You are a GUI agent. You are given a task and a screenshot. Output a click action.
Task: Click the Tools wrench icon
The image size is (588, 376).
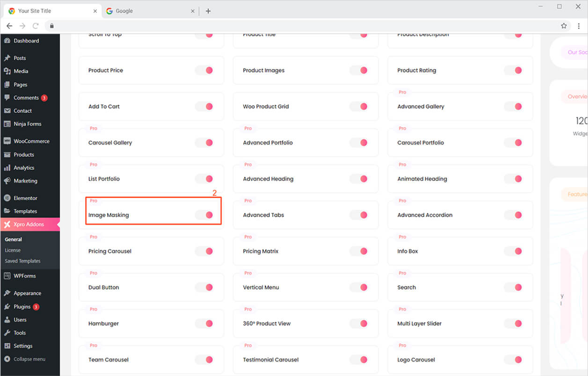click(7, 333)
